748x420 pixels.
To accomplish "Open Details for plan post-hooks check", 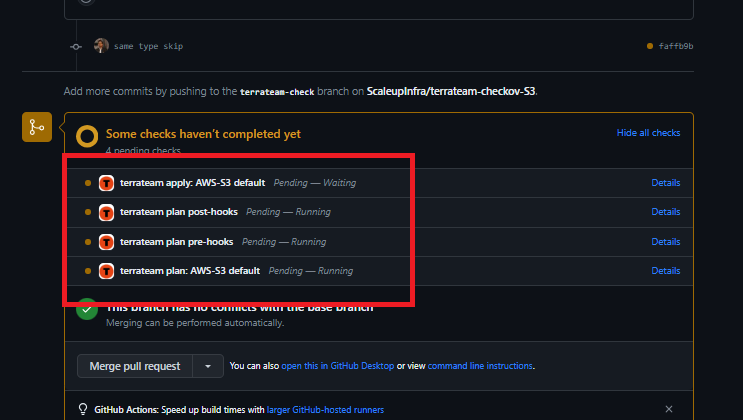I will point(665,212).
